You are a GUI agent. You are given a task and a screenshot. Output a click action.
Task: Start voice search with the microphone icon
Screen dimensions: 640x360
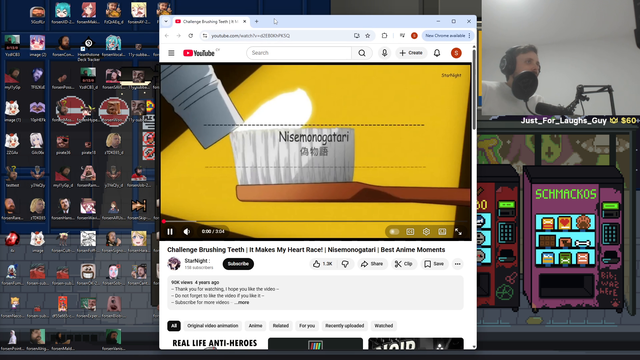[384, 53]
